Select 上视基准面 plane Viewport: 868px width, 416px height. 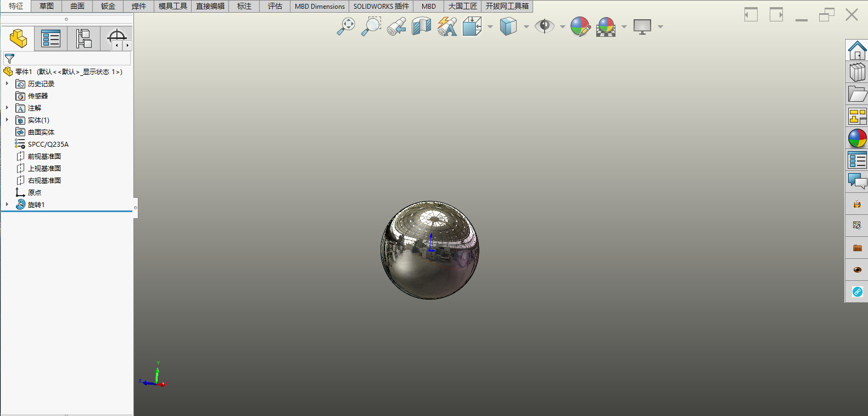[x=44, y=168]
